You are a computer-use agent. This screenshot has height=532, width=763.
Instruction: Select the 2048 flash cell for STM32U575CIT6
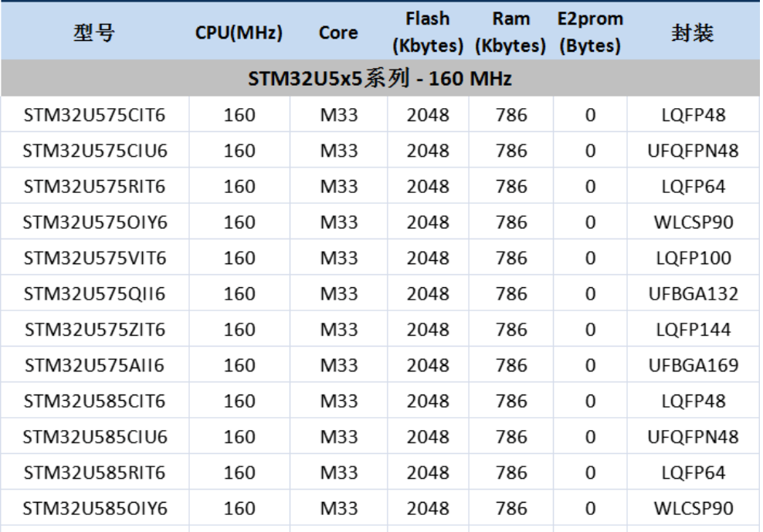(428, 115)
